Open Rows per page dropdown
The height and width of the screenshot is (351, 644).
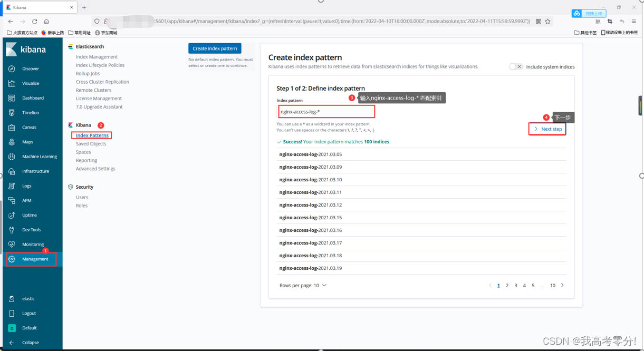303,286
